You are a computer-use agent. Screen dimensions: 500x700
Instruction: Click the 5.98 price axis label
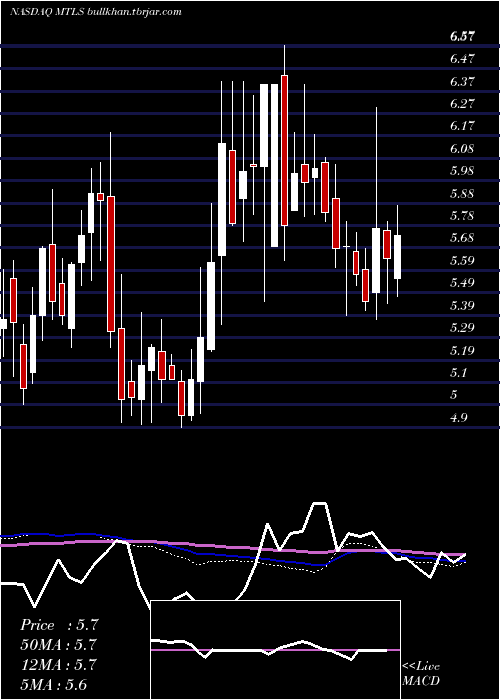[x=462, y=171]
